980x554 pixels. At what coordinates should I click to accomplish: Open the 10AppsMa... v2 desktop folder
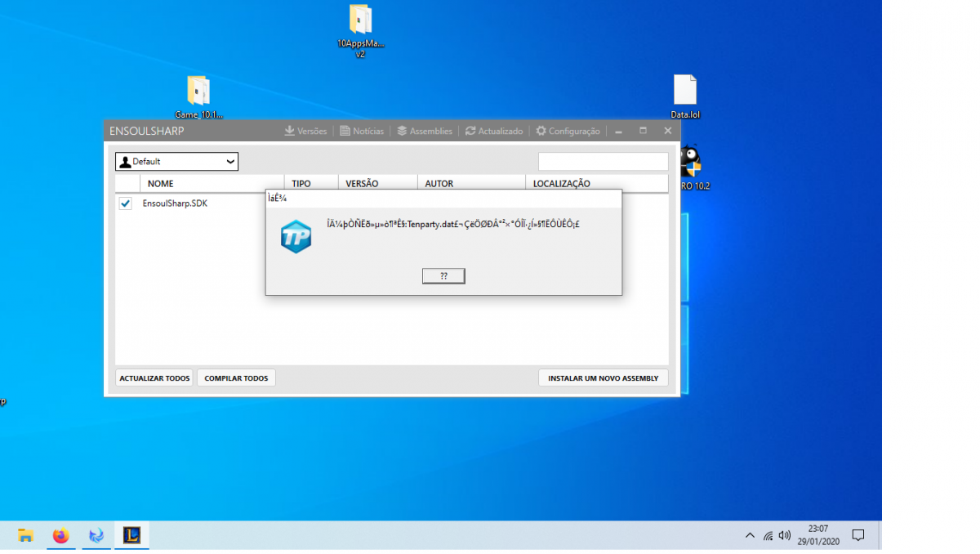point(360,31)
